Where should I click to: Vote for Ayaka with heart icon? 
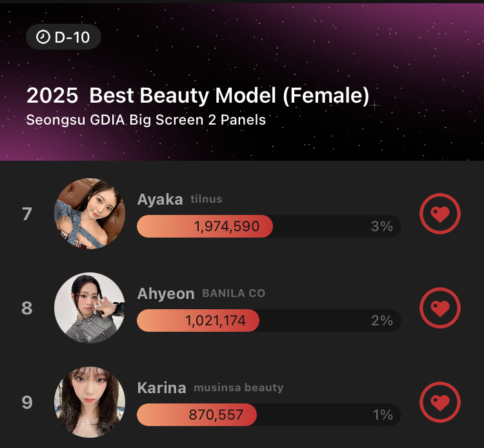[440, 214]
